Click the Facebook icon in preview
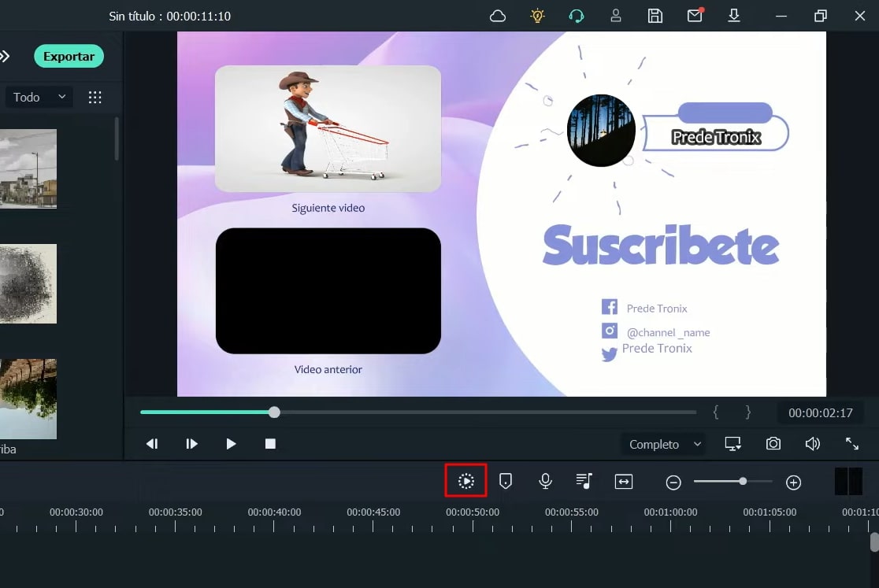The width and height of the screenshot is (879, 588). click(x=610, y=307)
